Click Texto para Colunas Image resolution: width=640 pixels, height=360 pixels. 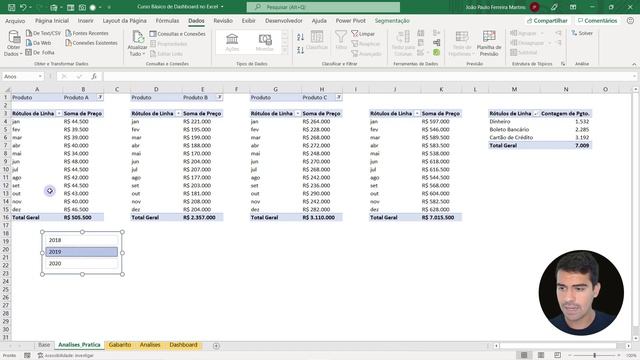[403, 43]
